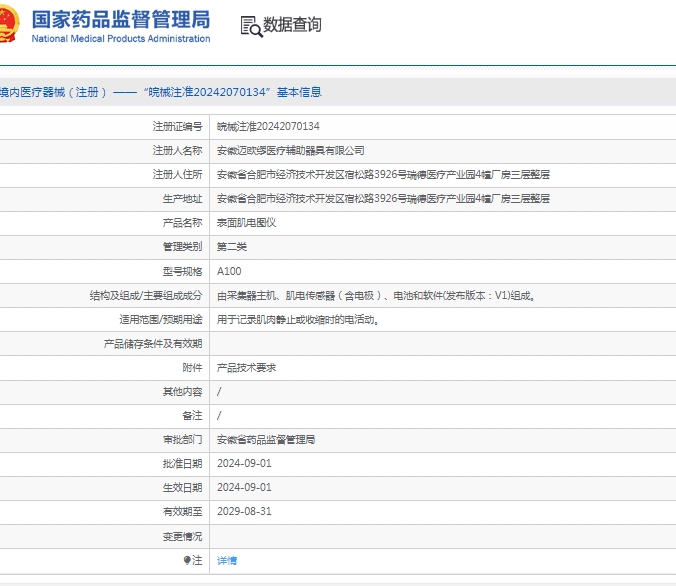
Task: Click the 管理类别 label
Action: click(x=182, y=247)
